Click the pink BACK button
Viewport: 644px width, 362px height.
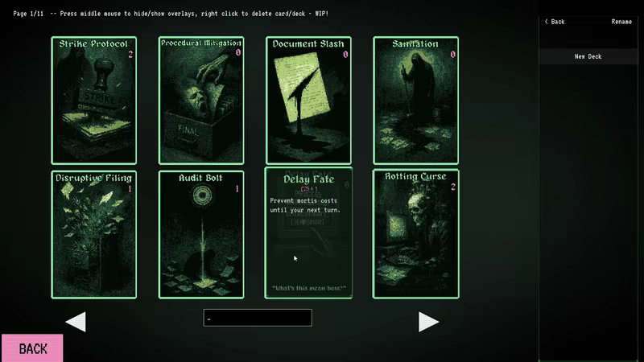pos(32,348)
